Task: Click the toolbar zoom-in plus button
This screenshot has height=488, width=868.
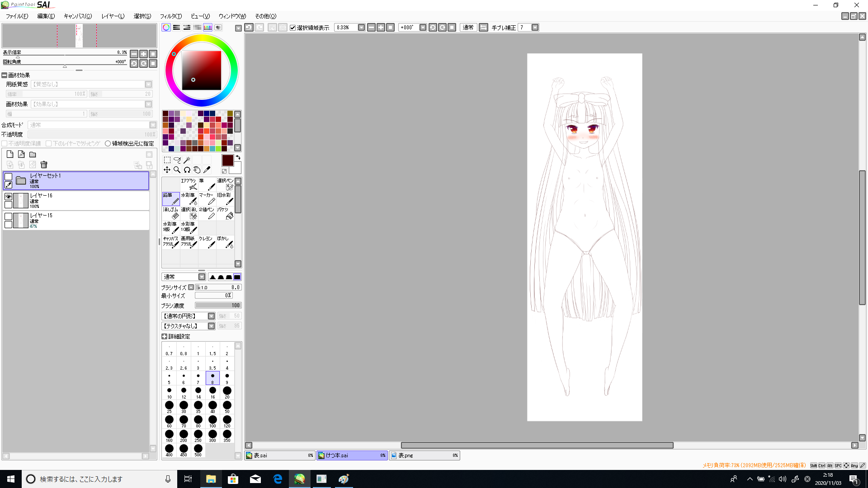Action: (x=381, y=28)
